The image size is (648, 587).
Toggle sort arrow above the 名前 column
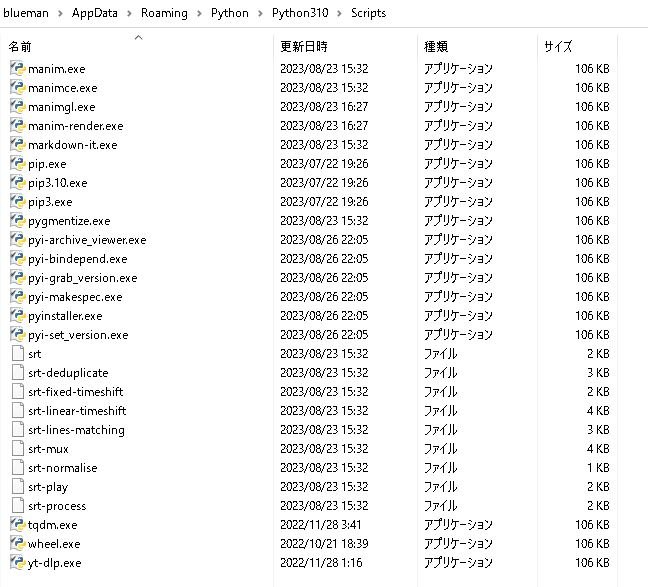(138, 38)
